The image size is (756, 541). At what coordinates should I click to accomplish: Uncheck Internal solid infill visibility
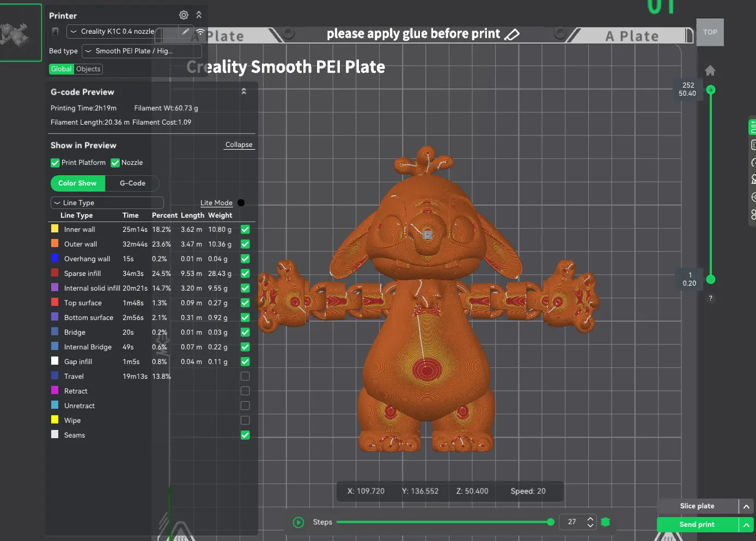[x=245, y=288]
